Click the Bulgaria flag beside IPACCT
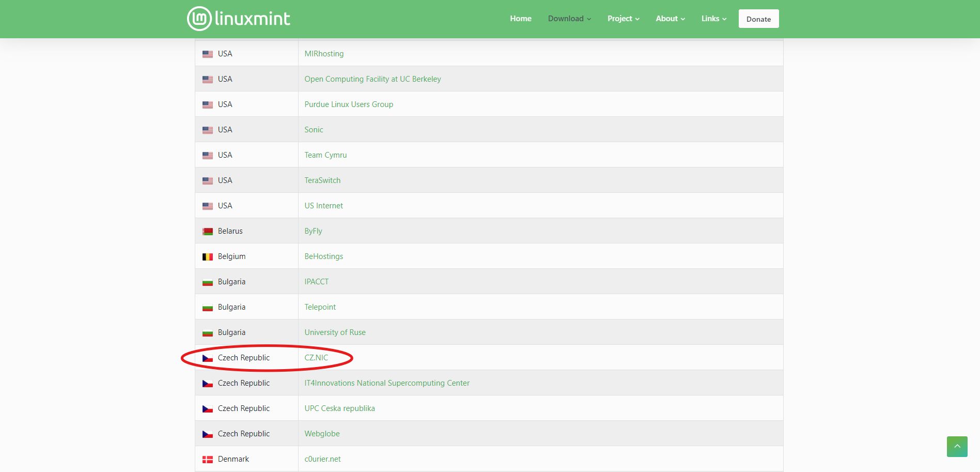This screenshot has width=980, height=472. (x=208, y=282)
